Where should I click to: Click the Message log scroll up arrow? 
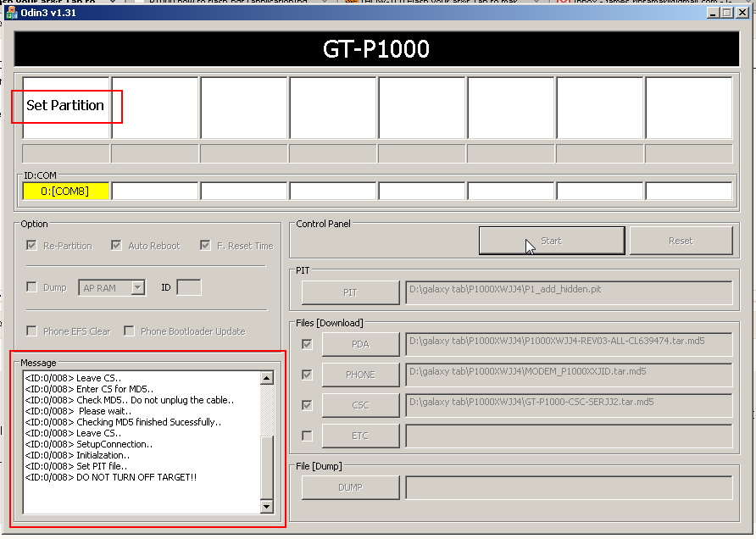(x=267, y=378)
